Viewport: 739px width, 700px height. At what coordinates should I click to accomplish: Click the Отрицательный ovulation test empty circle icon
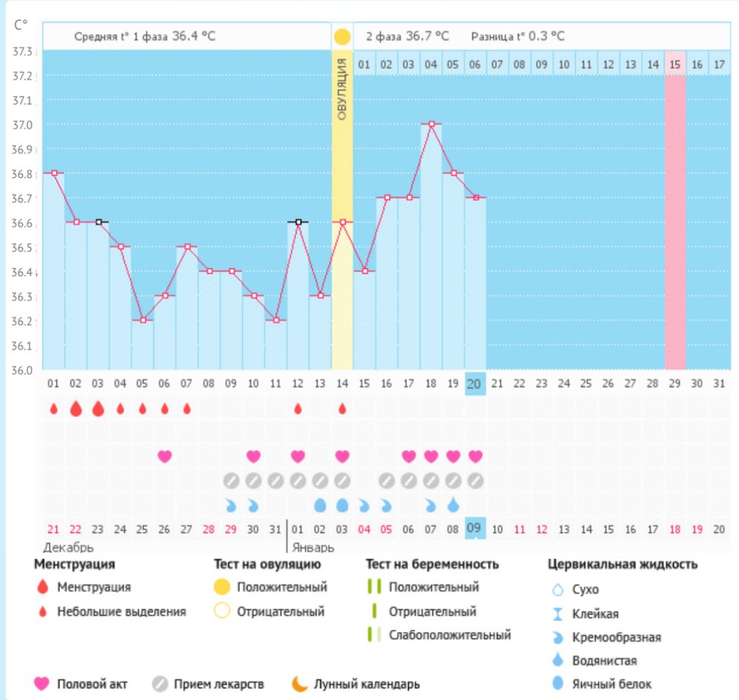click(222, 611)
